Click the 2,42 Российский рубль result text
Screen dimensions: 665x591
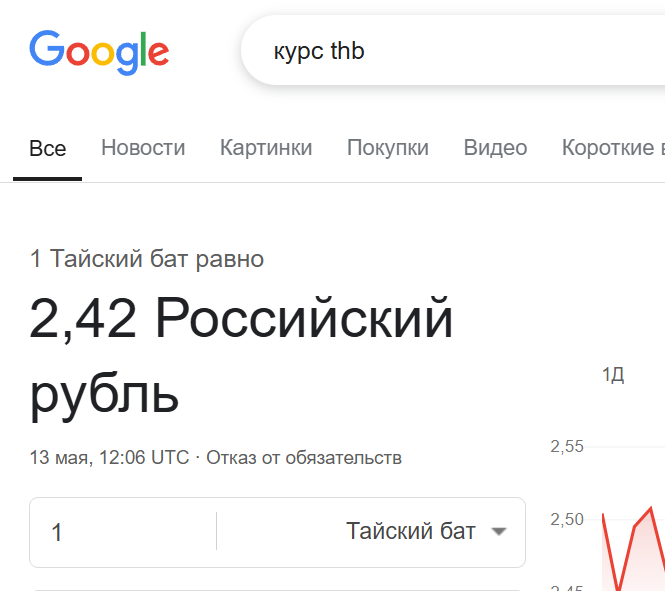coord(240,355)
